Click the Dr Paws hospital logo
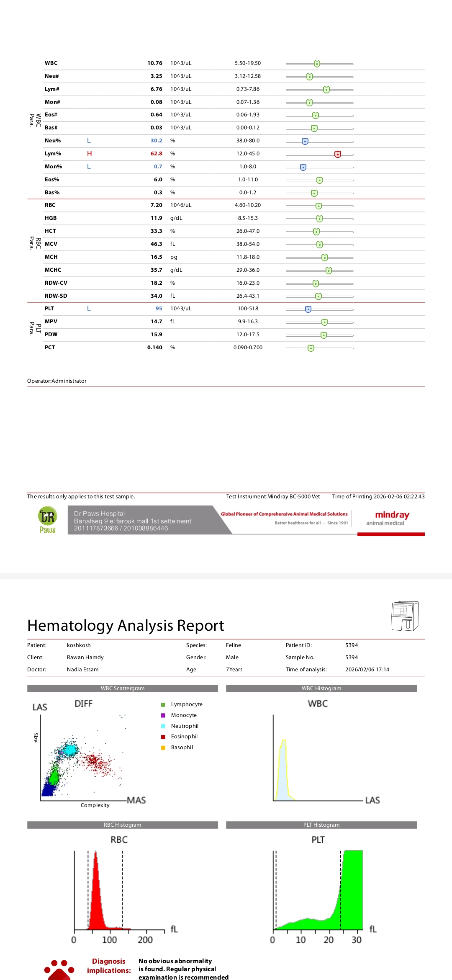 (x=48, y=520)
